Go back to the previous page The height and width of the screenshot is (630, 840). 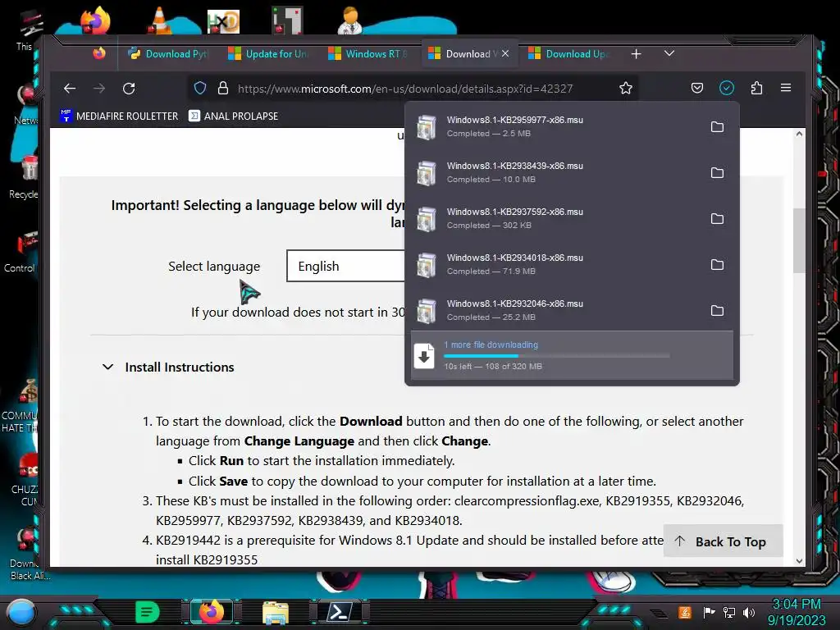[70, 89]
